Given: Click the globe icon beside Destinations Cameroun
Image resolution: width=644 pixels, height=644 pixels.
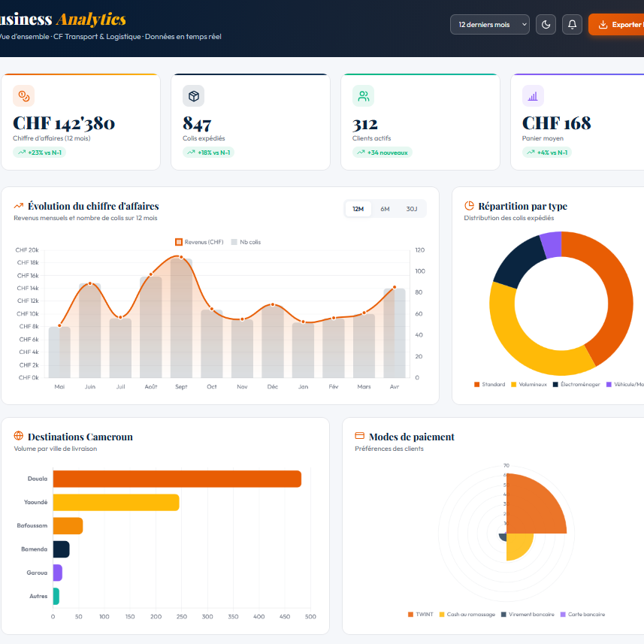Looking at the screenshot, I should 19,436.
